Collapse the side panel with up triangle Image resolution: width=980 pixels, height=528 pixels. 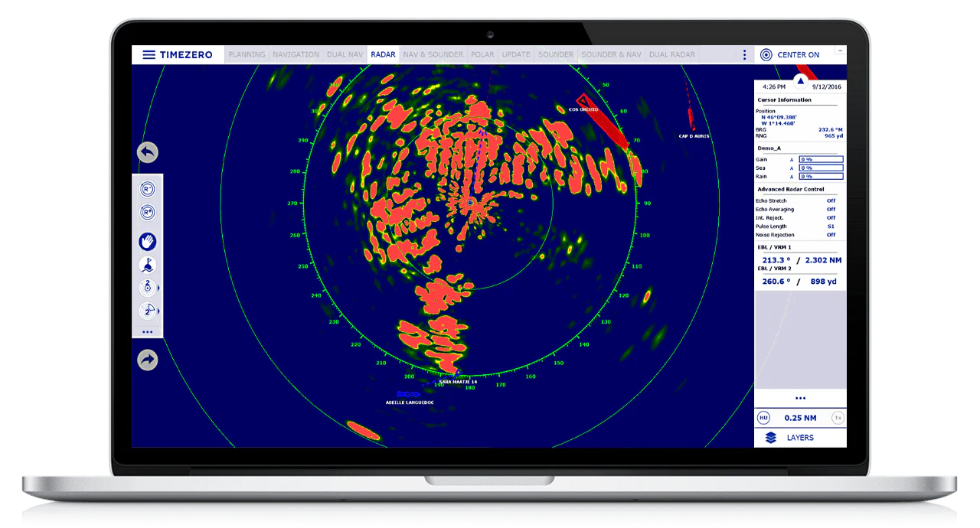[x=801, y=80]
